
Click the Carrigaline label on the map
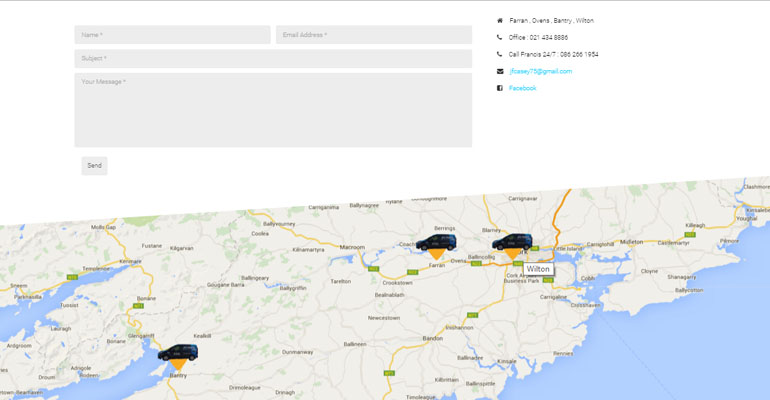553,297
